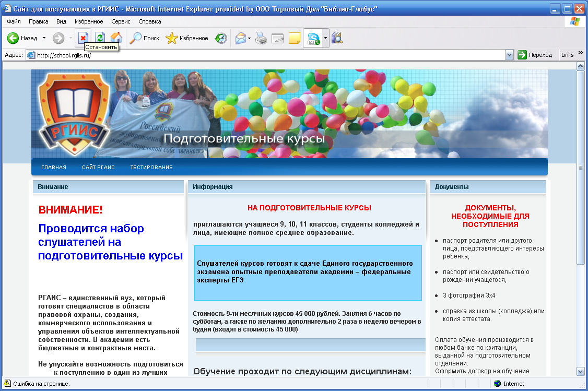Open the ГЛАВНАЯ site navigation link

[54, 168]
